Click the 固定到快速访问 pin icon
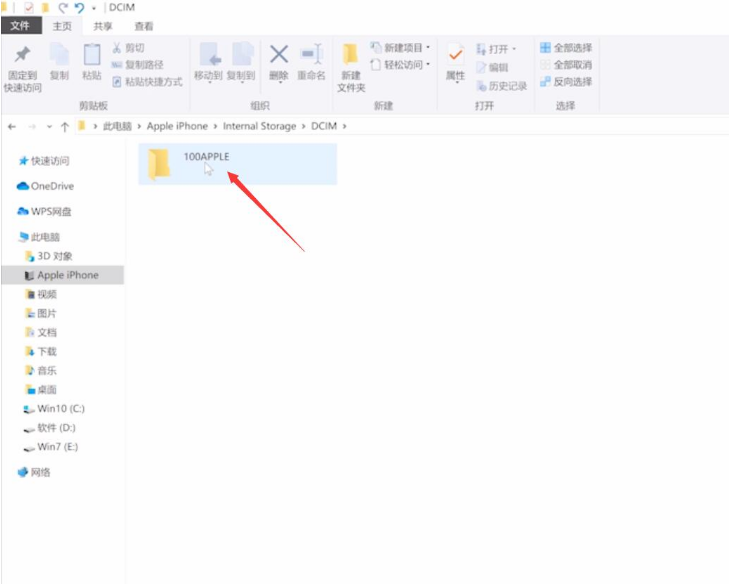 click(20, 55)
